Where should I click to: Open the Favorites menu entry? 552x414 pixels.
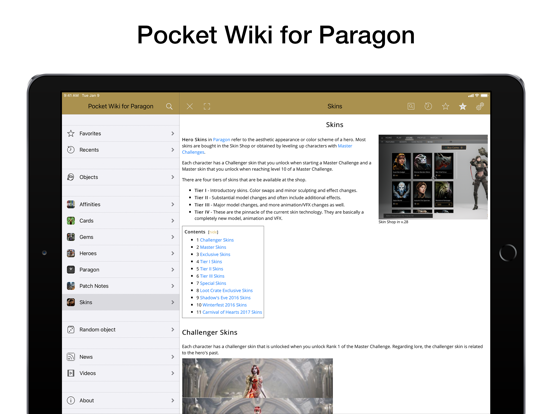pos(121,133)
